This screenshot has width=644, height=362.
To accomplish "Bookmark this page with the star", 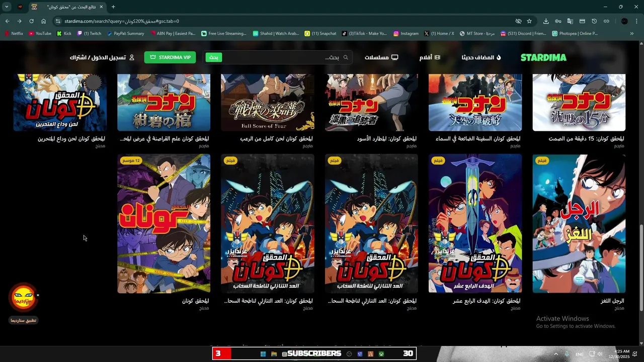I will click(x=529, y=21).
